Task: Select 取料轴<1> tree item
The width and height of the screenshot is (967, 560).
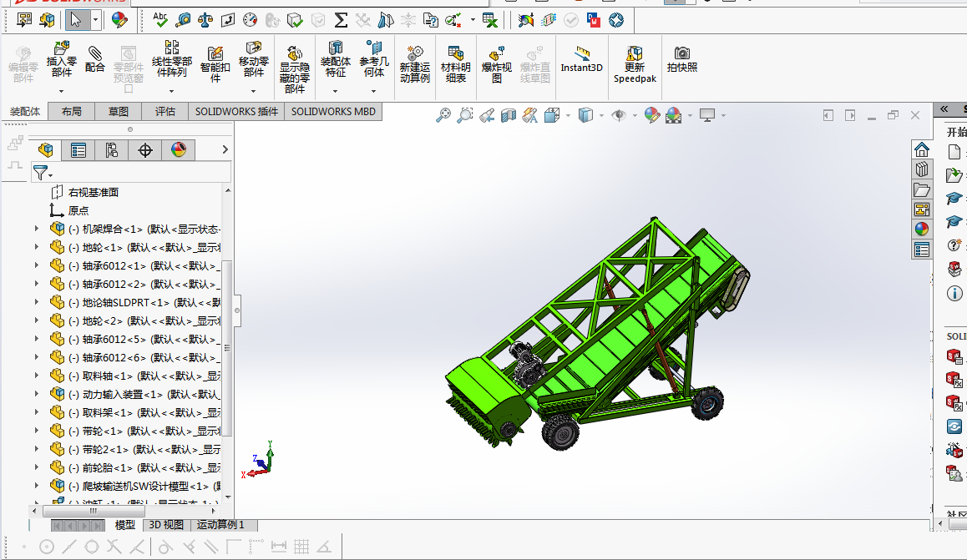Action: click(135, 376)
